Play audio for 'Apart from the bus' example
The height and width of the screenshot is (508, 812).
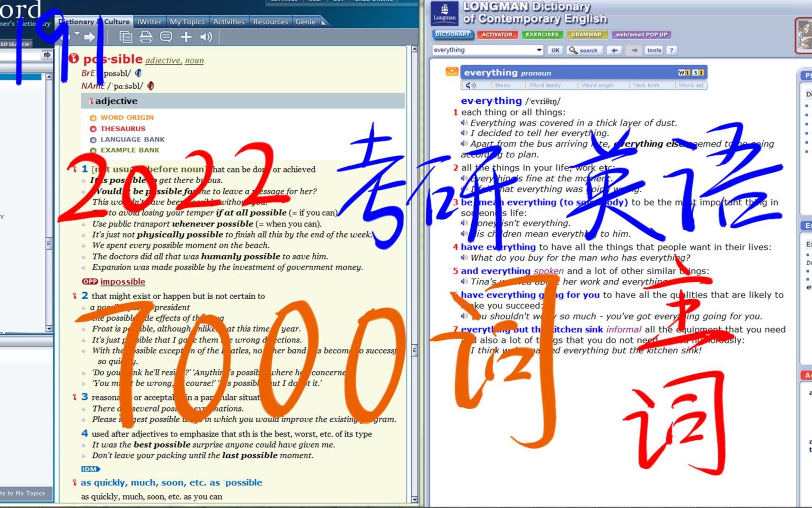[464, 143]
